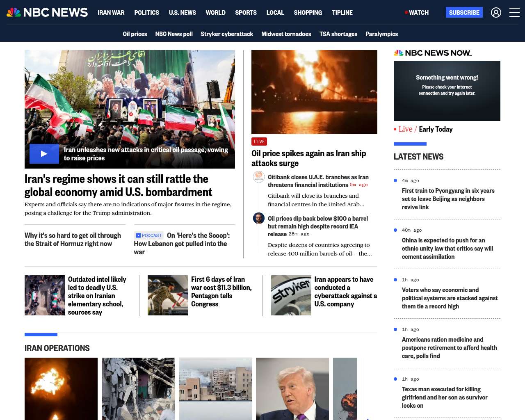Click the NBC News Now video player
The height and width of the screenshot is (420, 525).
[x=447, y=91]
